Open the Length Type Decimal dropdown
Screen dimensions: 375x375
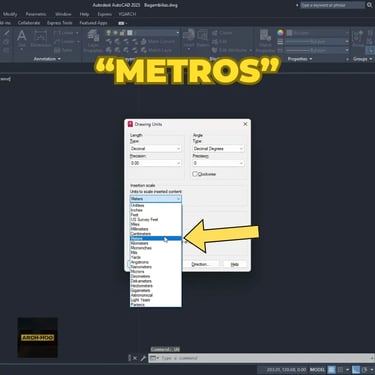[x=155, y=149]
